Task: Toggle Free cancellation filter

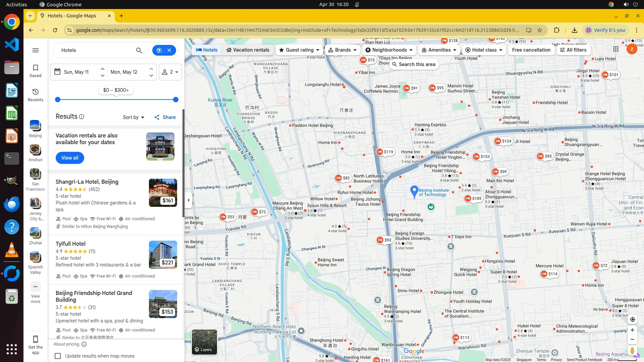Action: pos(531,50)
